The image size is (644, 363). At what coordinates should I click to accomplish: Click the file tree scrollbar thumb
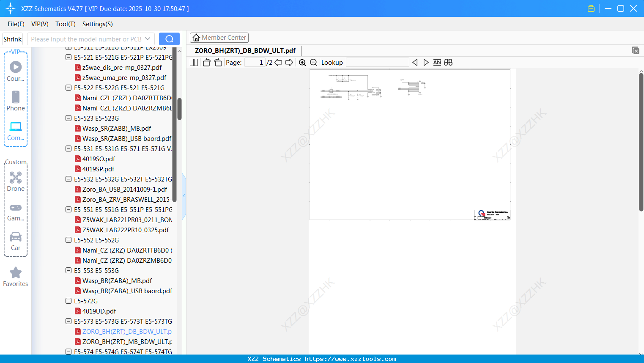179,109
